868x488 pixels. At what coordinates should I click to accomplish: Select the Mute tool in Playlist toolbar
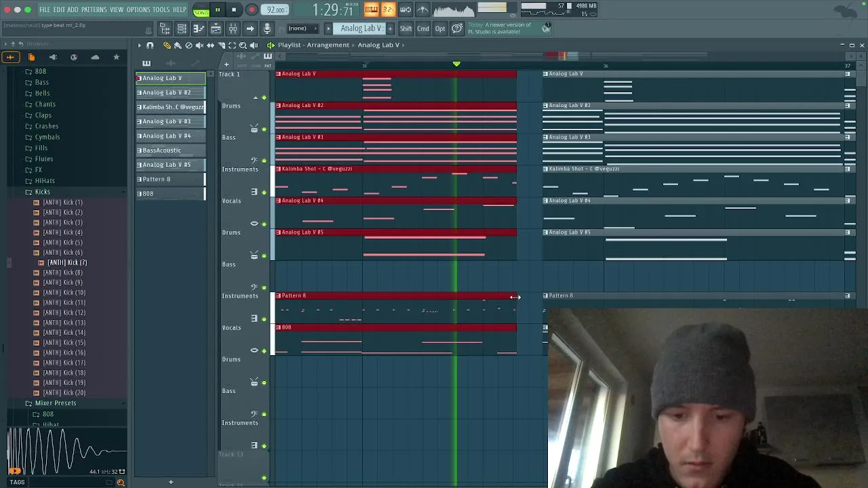tap(199, 45)
